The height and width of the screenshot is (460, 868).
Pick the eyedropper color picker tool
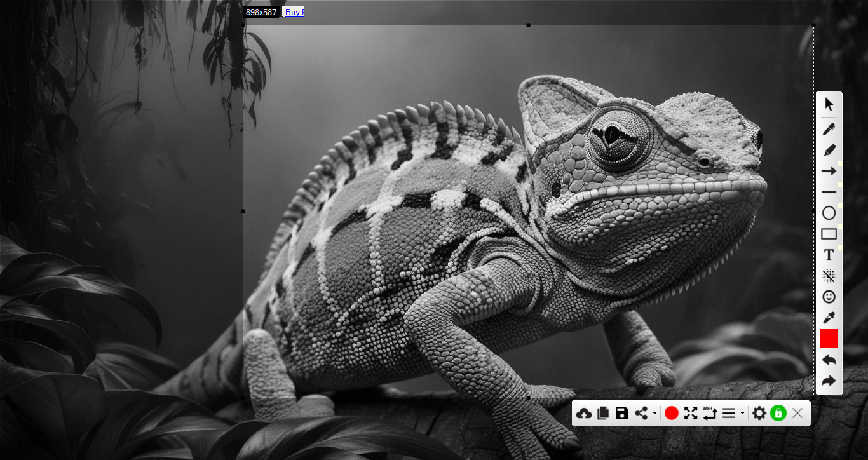point(829,318)
